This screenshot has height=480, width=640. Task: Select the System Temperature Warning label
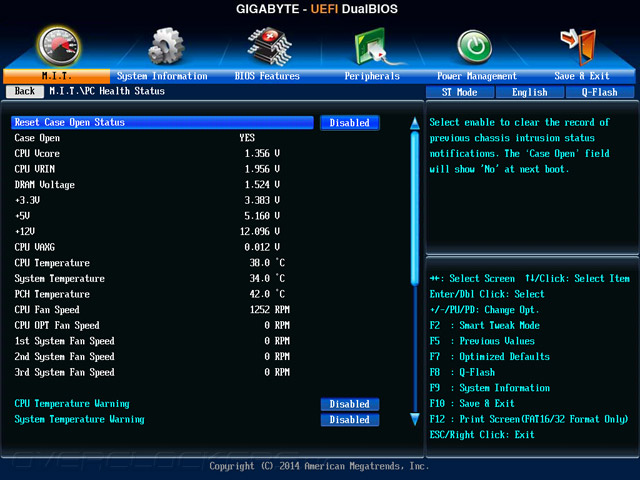pyautogui.click(x=79, y=419)
